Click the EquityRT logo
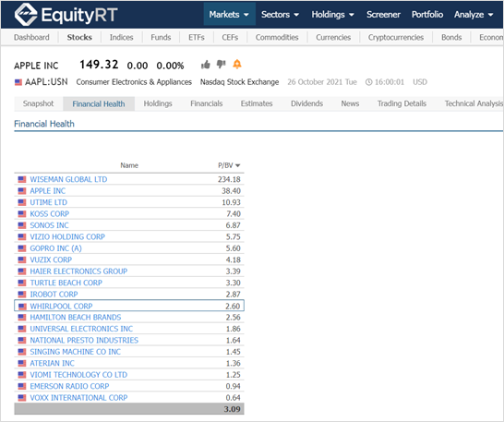Screen dimensions: 504x422 pyautogui.click(x=66, y=15)
